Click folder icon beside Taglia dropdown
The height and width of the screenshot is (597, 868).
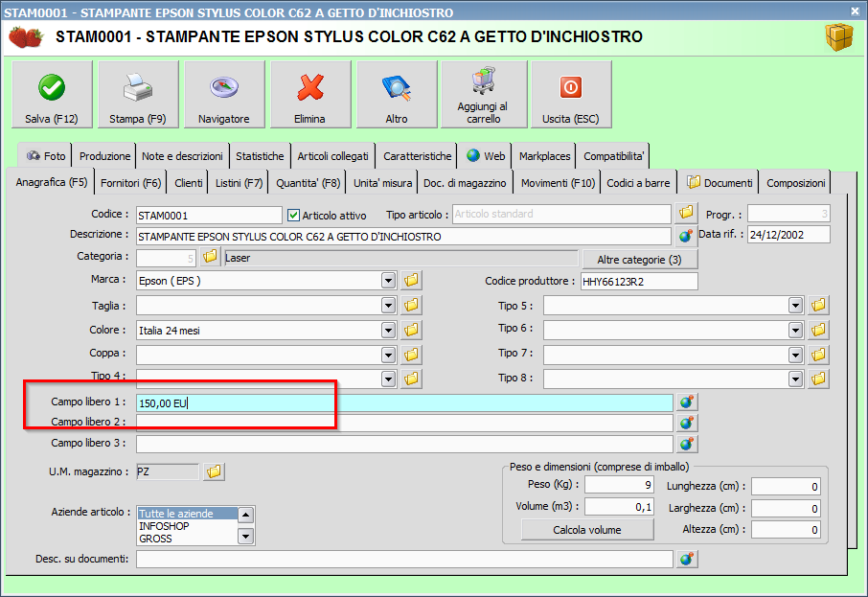pyautogui.click(x=411, y=305)
